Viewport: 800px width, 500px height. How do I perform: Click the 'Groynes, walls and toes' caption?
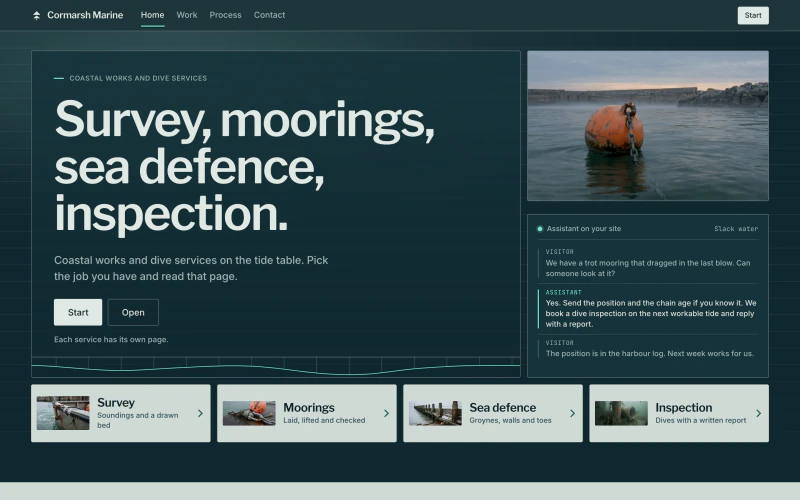click(x=510, y=420)
